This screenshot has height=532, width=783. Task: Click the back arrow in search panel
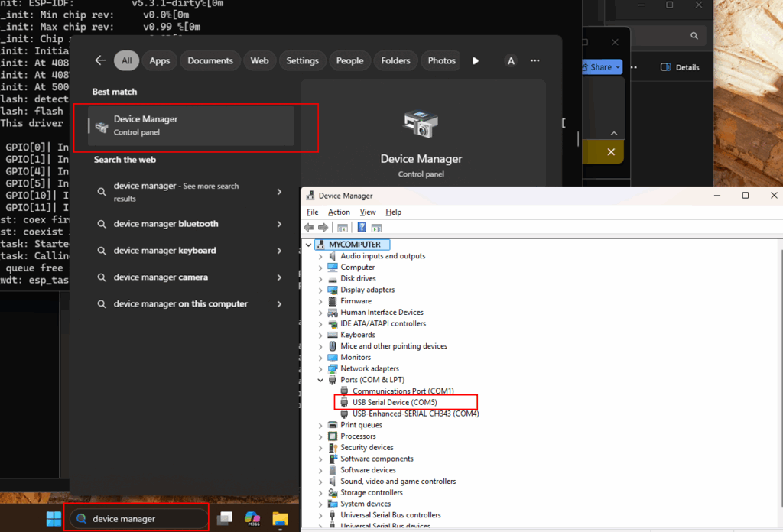point(100,60)
